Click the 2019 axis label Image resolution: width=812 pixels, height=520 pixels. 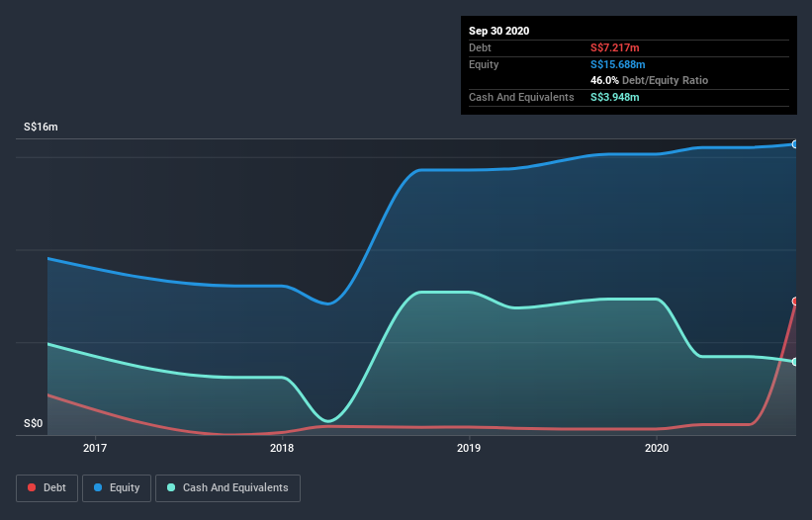tap(469, 448)
